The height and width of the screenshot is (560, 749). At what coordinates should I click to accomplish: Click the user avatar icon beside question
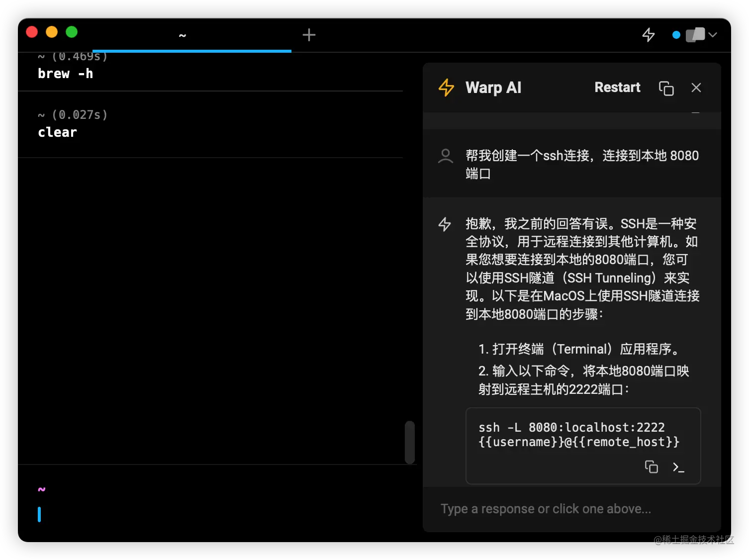tap(446, 156)
